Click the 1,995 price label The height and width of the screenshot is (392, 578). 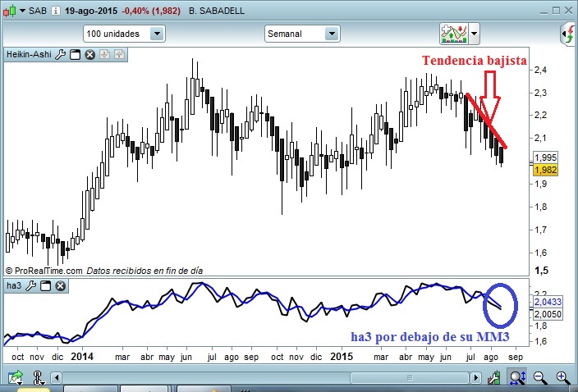(545, 157)
